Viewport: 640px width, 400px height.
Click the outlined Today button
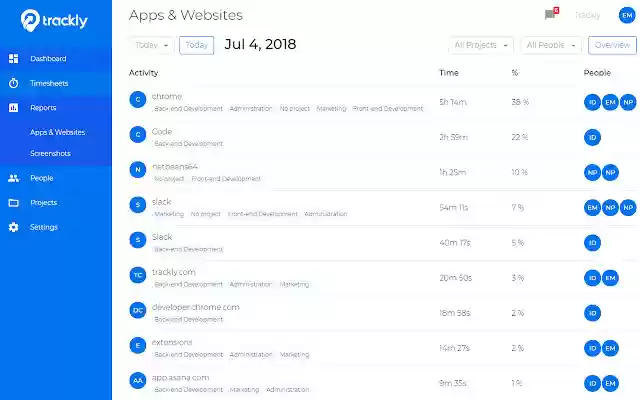click(x=196, y=45)
